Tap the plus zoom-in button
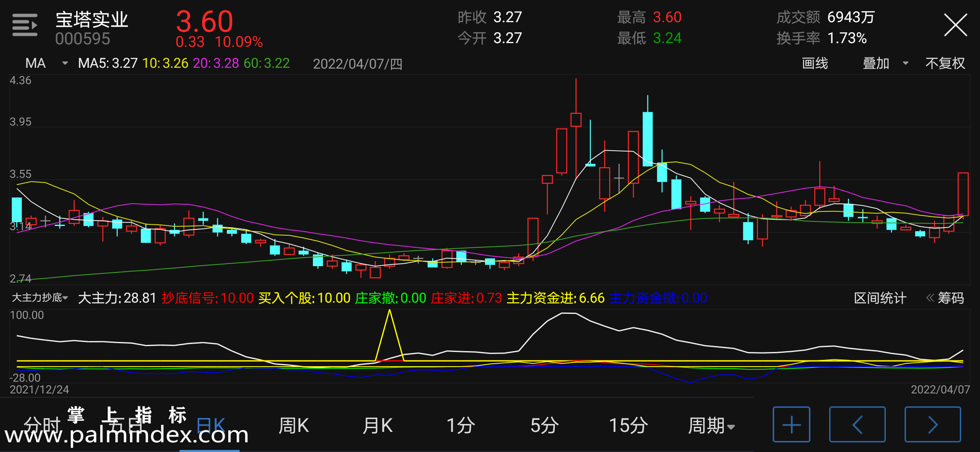The width and height of the screenshot is (980, 452). tap(791, 424)
